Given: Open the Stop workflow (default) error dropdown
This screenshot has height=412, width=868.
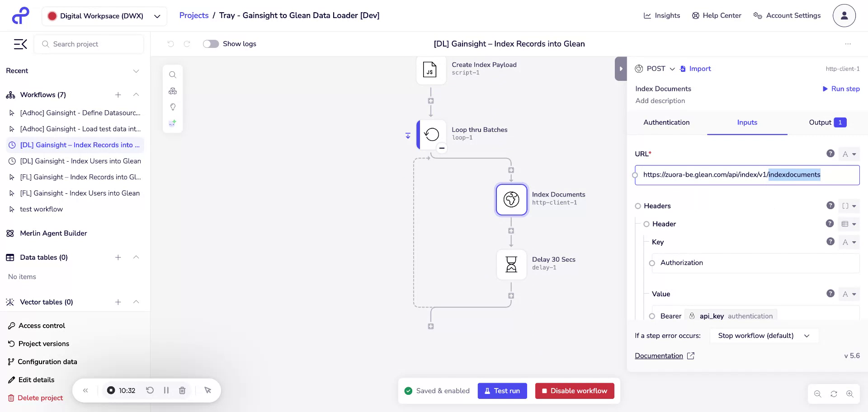Looking at the screenshot, I should coord(764,336).
